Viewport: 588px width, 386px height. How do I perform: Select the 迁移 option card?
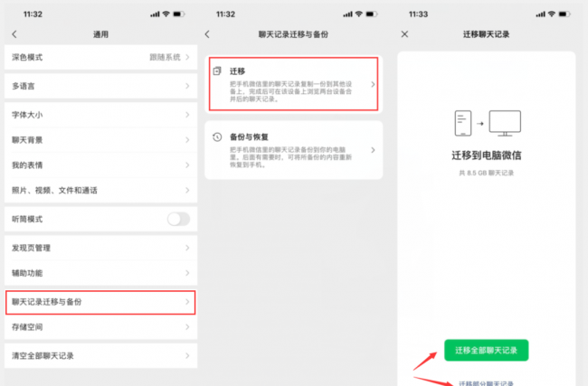(x=293, y=84)
